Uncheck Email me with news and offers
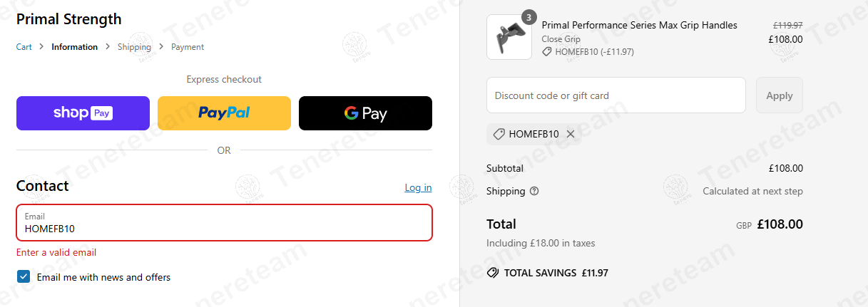Viewport: 868px width, 307px height. click(x=24, y=277)
